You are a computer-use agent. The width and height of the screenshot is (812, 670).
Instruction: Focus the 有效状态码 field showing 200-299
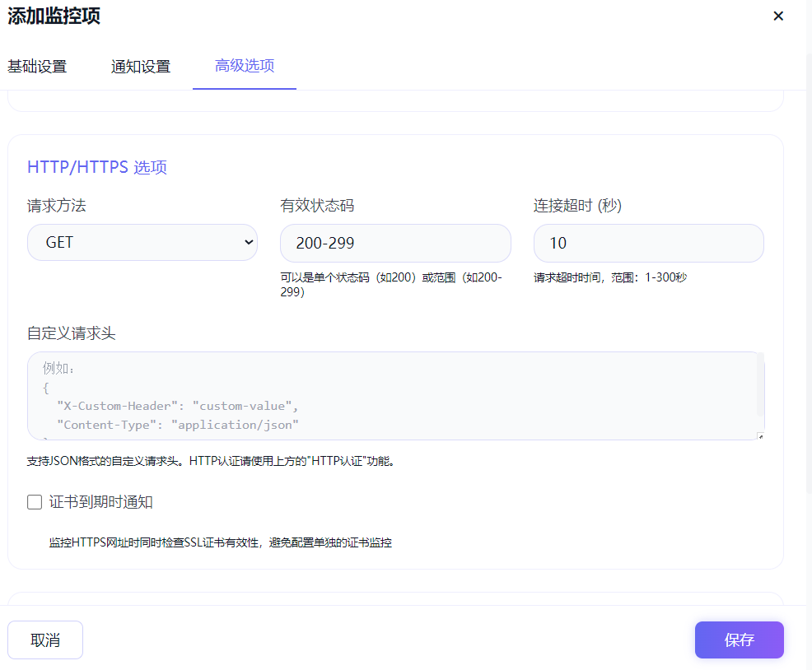[395, 243]
